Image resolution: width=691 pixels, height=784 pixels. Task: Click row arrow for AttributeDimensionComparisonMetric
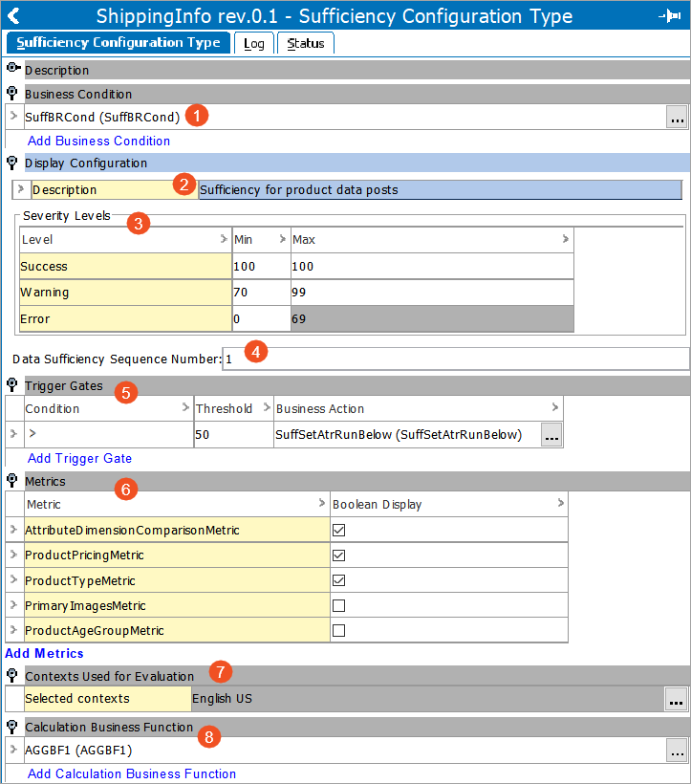pos(13,529)
